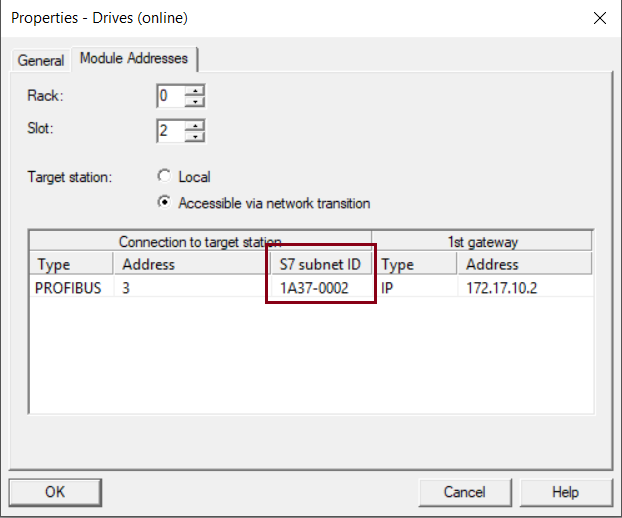This screenshot has width=622, height=518.
Task: Select the PROFIBUS type cell
Action: (x=71, y=288)
